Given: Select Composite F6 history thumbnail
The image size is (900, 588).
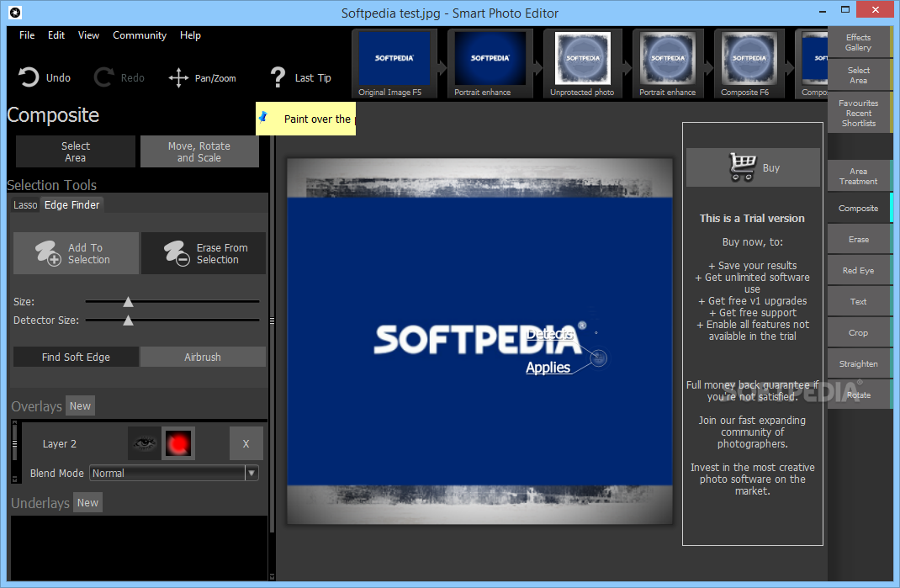Looking at the screenshot, I should tap(749, 63).
